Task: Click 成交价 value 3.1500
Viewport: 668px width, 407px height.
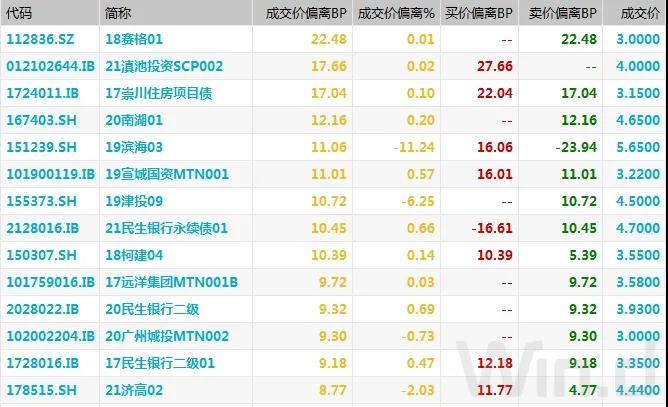Action: click(x=638, y=93)
